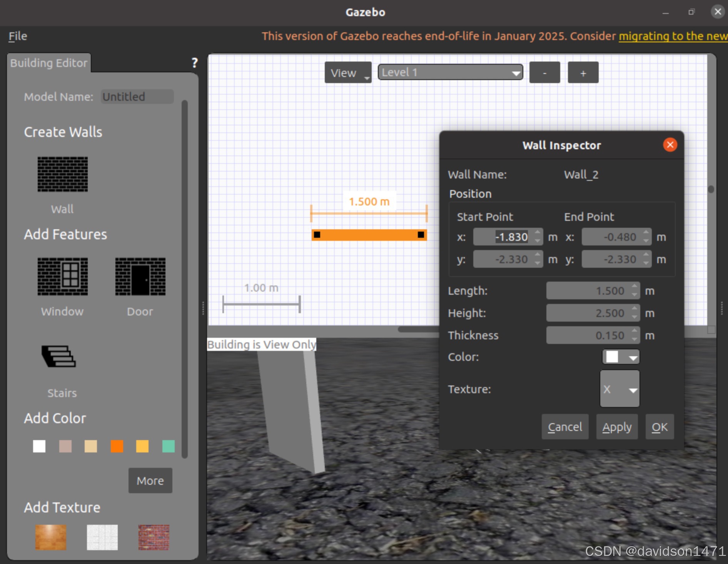728x564 pixels.
Task: Open the File menu
Action: coord(18,36)
